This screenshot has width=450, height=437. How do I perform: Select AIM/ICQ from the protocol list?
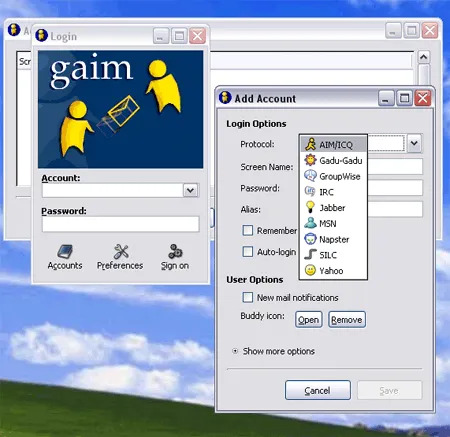[333, 144]
